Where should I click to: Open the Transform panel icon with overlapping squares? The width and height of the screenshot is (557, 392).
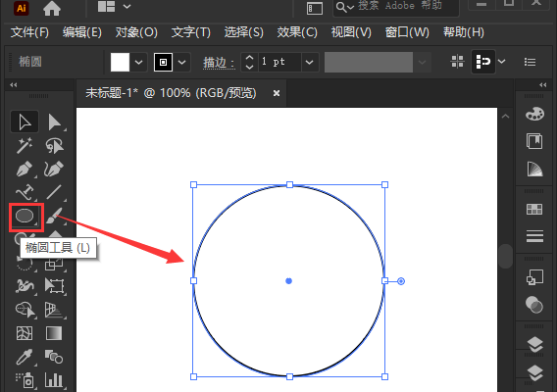(534, 277)
